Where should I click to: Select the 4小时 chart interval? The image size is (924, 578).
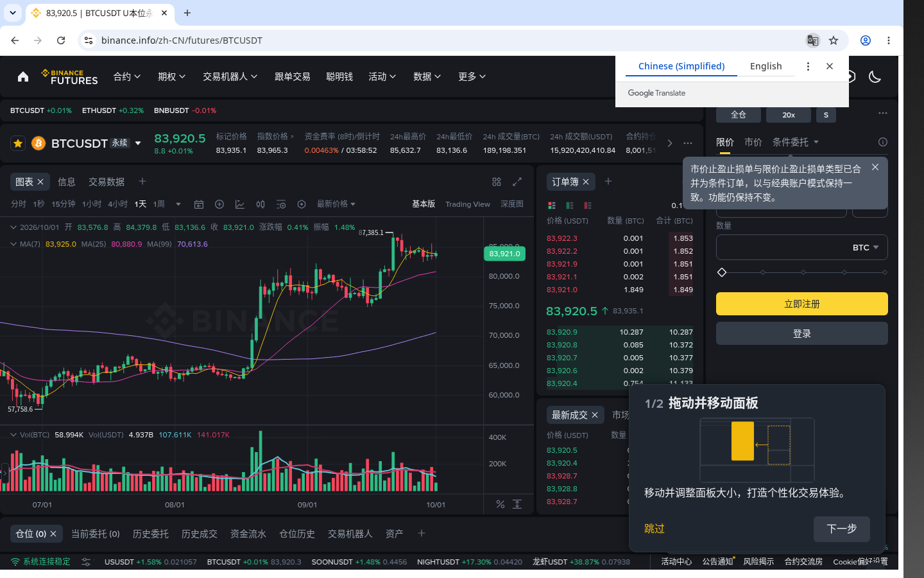tap(118, 204)
